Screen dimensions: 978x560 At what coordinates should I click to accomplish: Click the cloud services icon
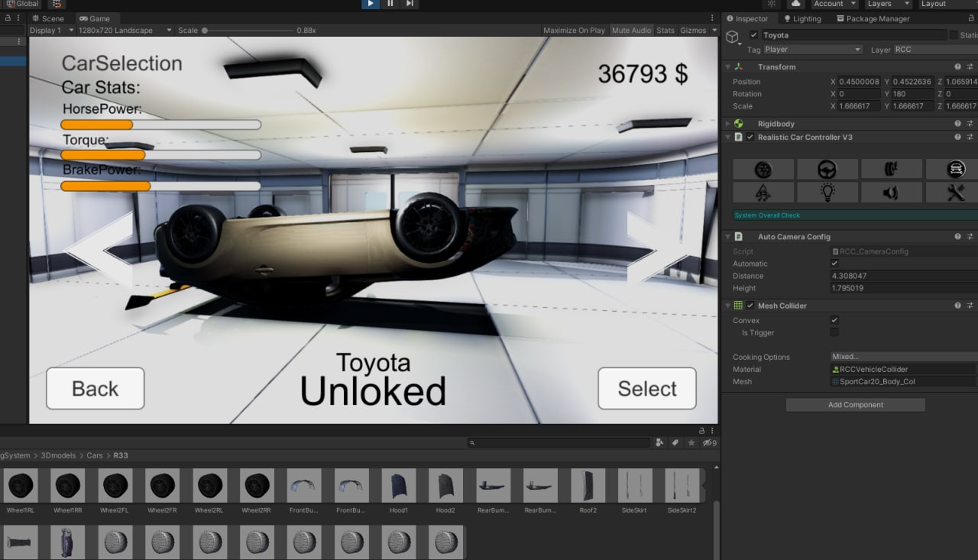click(x=795, y=4)
